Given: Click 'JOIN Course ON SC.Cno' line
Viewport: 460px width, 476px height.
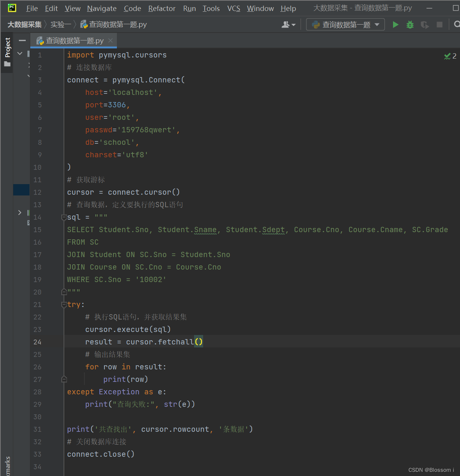Looking at the screenshot, I should coord(144,267).
